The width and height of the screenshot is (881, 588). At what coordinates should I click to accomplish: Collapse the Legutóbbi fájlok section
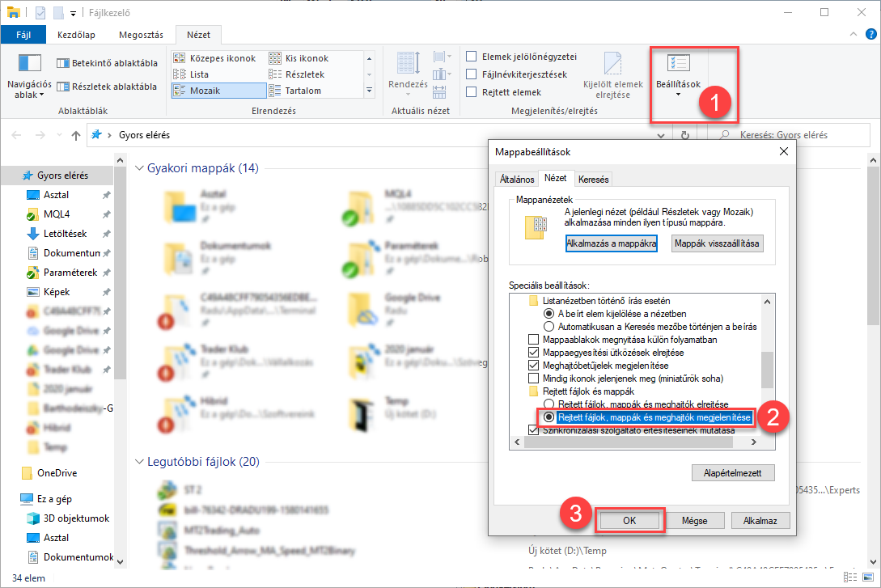(x=139, y=462)
